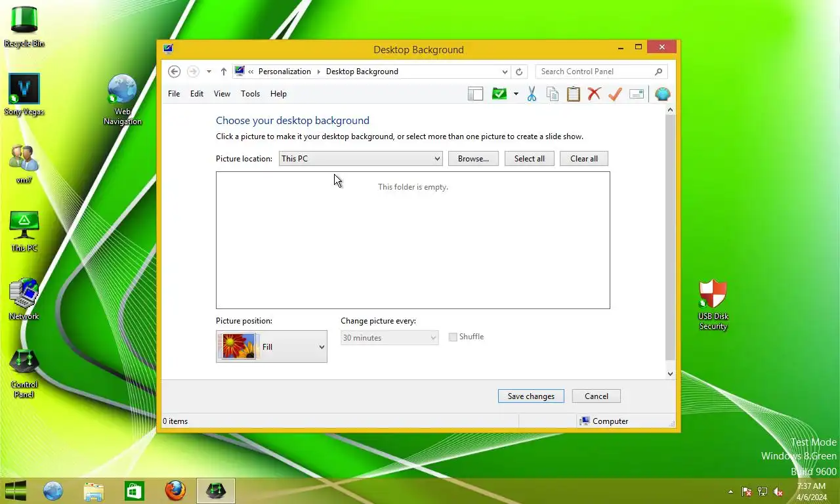
Task: Toggle the Shuffle checkbox
Action: point(453,337)
